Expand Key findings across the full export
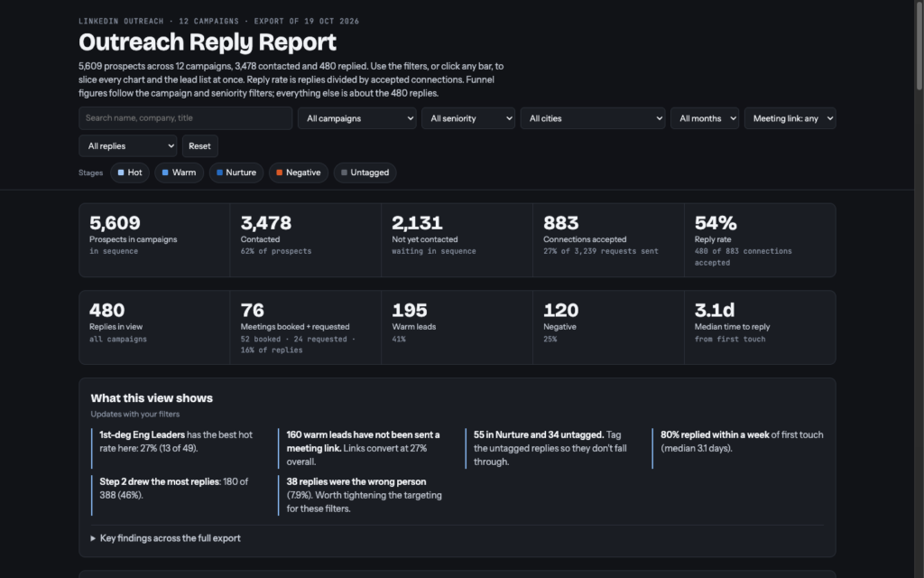This screenshot has width=924, height=578. pyautogui.click(x=166, y=538)
